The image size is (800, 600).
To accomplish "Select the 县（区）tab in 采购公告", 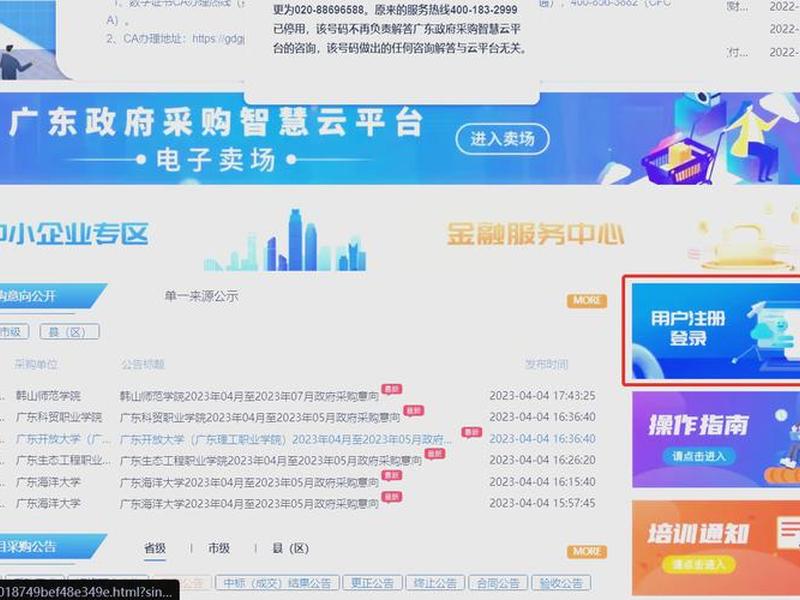I will click(290, 548).
